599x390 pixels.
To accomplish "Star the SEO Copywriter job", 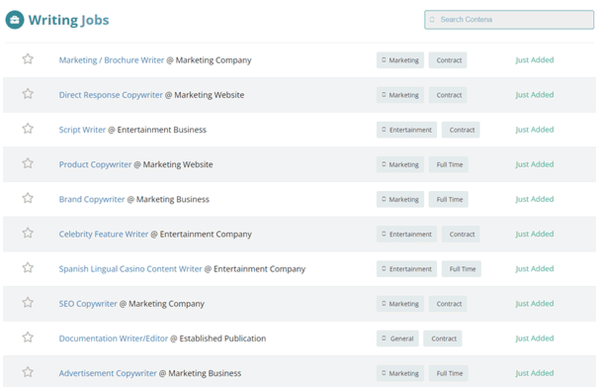I will [28, 303].
